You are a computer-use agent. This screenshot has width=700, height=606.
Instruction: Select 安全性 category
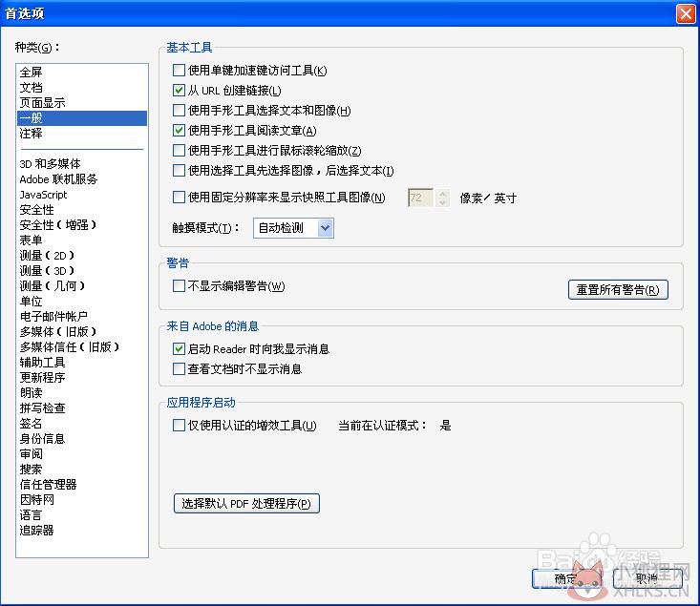[82, 210]
